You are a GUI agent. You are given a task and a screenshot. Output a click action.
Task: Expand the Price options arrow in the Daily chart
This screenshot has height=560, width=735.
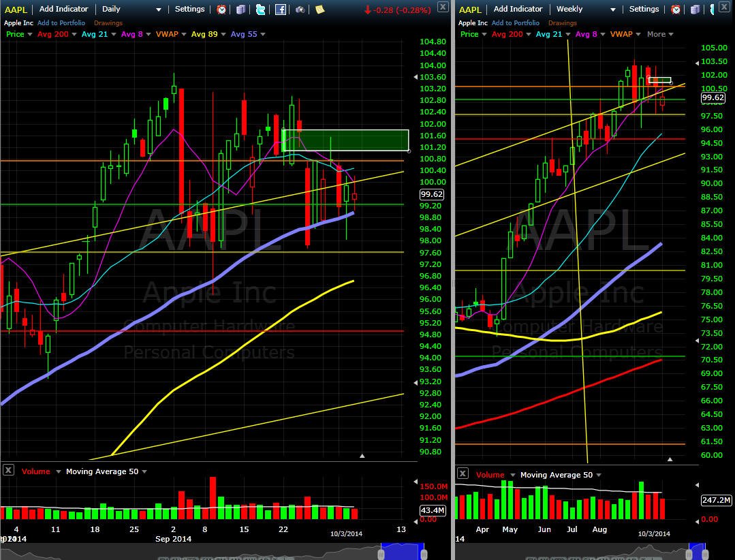30,34
